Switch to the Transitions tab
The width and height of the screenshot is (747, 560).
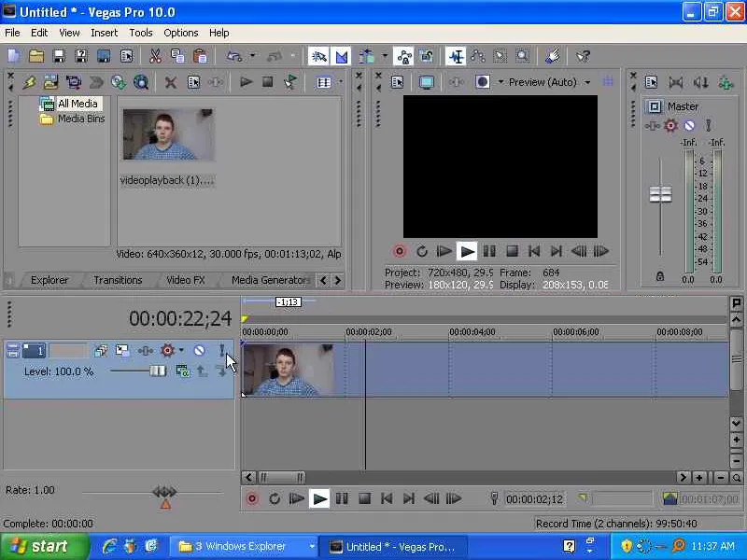pyautogui.click(x=118, y=280)
